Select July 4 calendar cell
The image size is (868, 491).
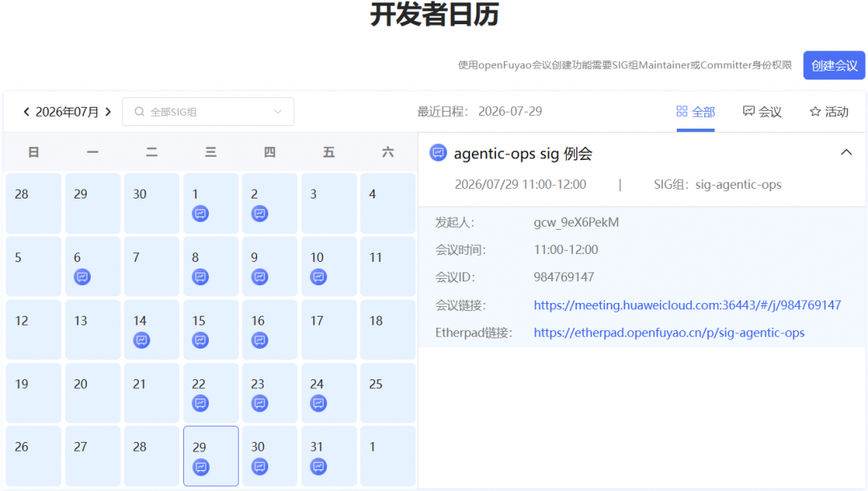[388, 203]
